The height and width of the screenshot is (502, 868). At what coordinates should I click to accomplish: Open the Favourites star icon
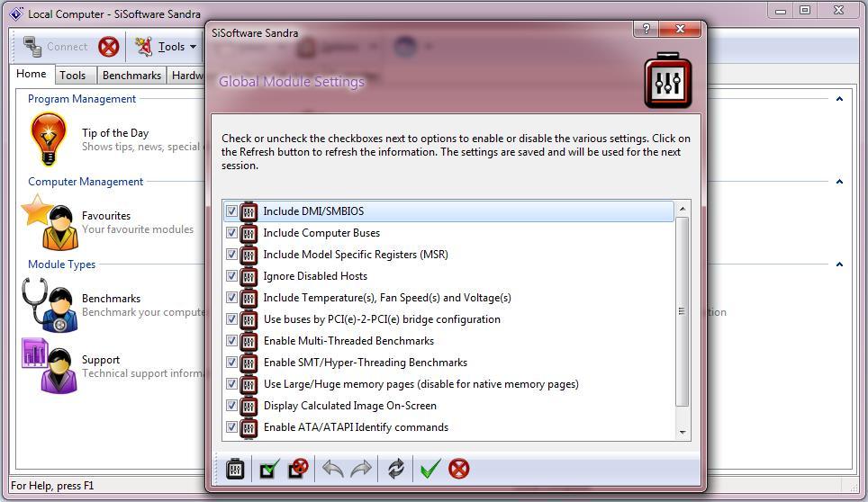[50, 222]
